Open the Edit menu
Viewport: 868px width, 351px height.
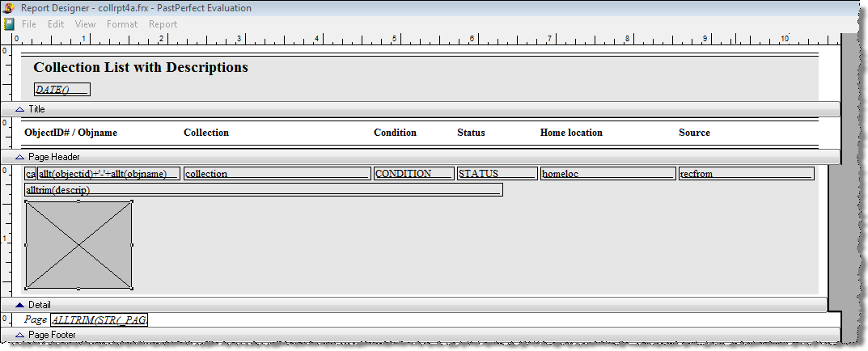[56, 23]
